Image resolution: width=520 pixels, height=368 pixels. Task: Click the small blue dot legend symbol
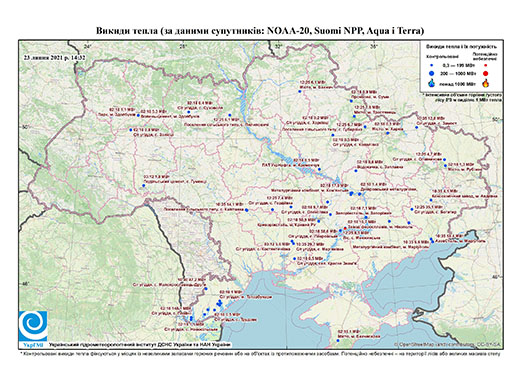(x=432, y=65)
